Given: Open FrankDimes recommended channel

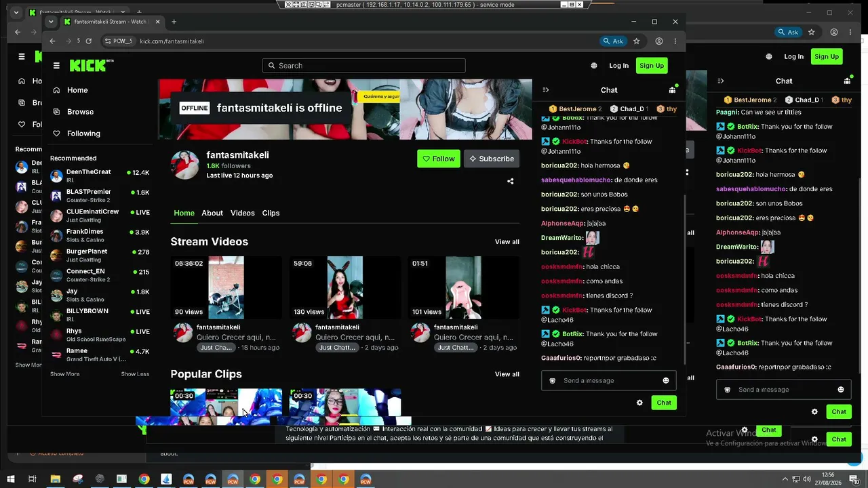Looking at the screenshot, I should (x=100, y=235).
